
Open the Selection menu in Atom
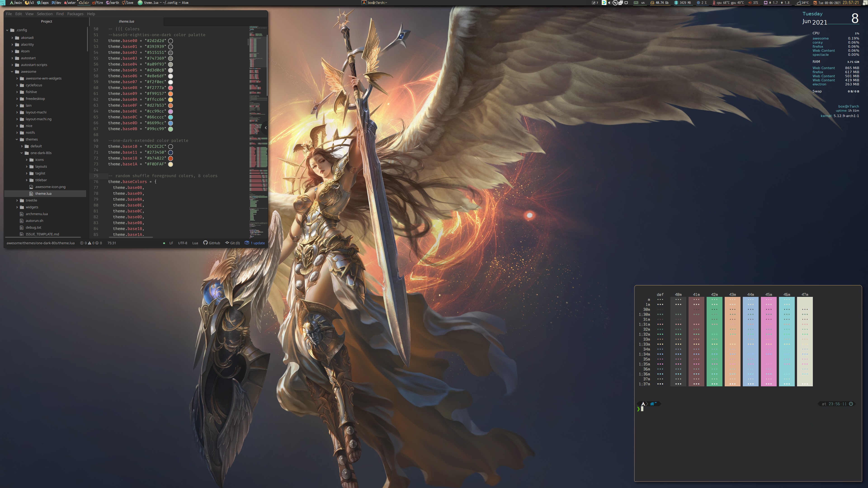click(x=45, y=14)
